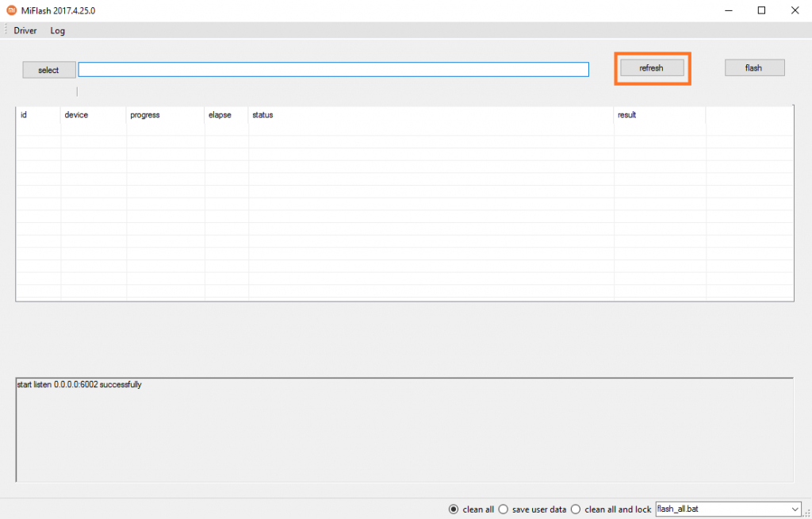Click the progress column header
The height and width of the screenshot is (519, 812).
[x=166, y=115]
